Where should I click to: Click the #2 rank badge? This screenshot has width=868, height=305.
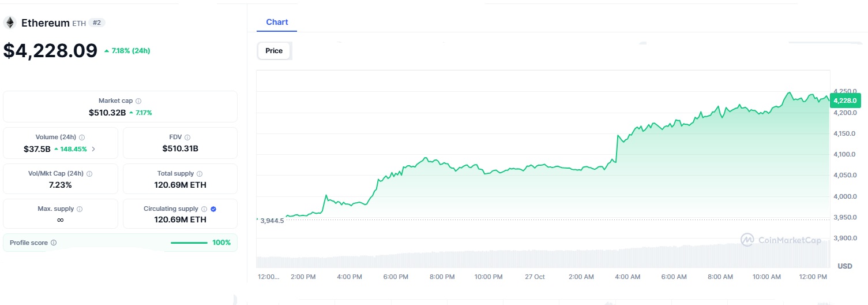[x=97, y=23]
